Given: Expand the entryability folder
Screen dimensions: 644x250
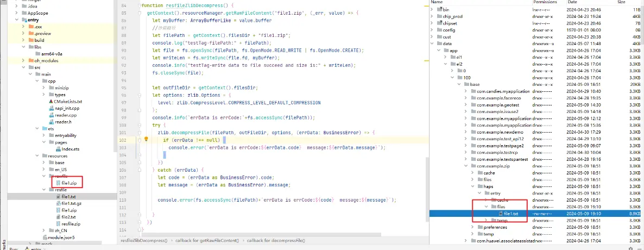Looking at the screenshot, I should pyautogui.click(x=45, y=135).
